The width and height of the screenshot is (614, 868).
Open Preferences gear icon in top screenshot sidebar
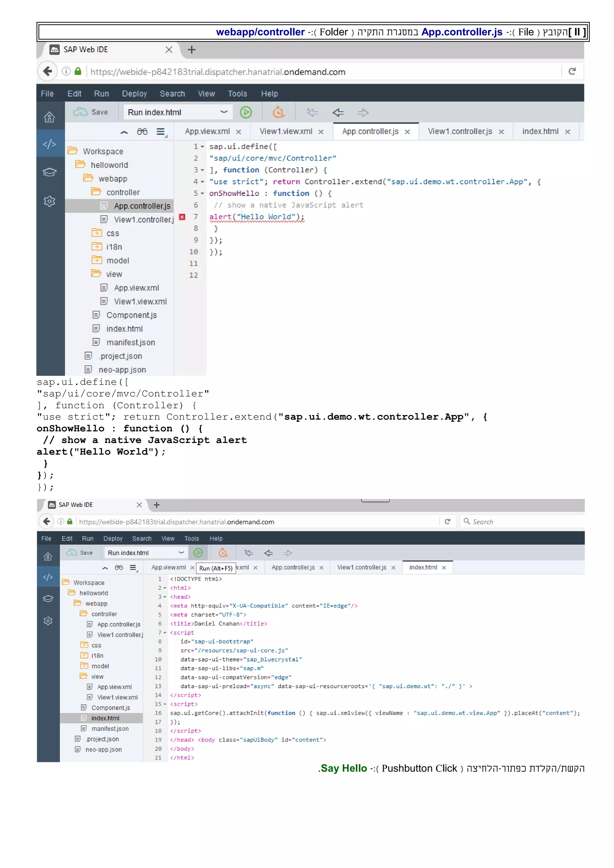(49, 201)
